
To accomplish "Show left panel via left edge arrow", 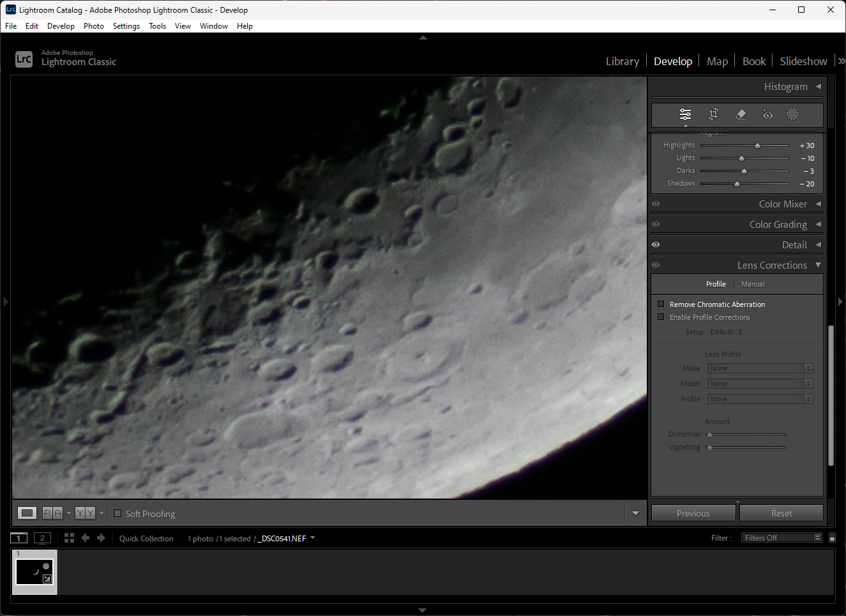I will click(4, 301).
